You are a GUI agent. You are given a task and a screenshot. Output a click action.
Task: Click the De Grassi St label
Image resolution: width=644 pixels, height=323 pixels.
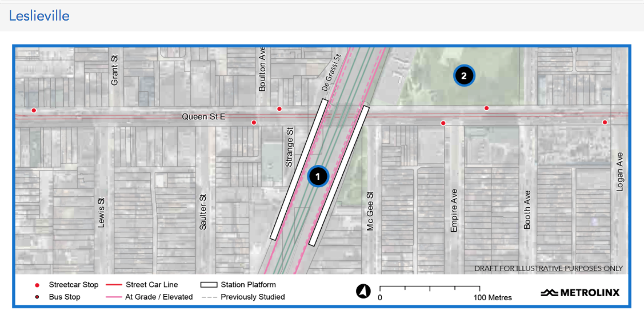point(331,72)
